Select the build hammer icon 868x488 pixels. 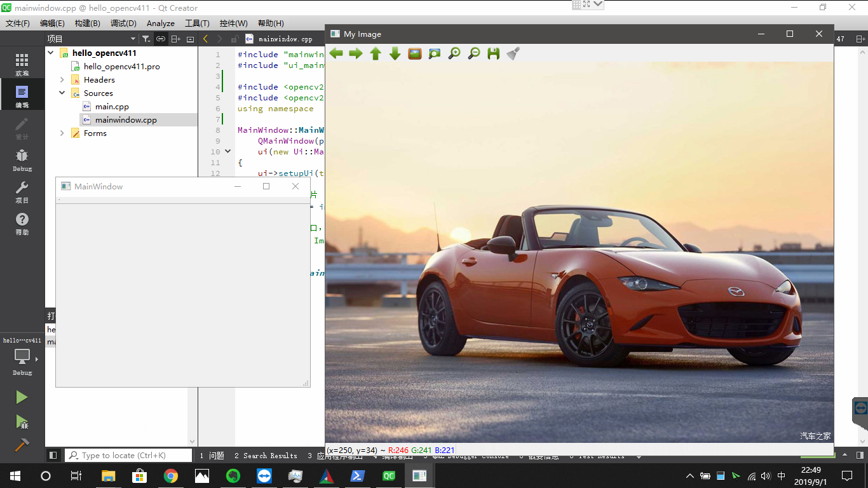point(21,445)
